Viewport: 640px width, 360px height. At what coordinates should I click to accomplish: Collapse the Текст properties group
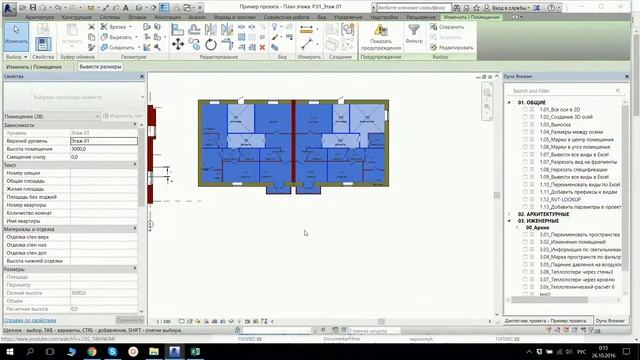point(135,165)
